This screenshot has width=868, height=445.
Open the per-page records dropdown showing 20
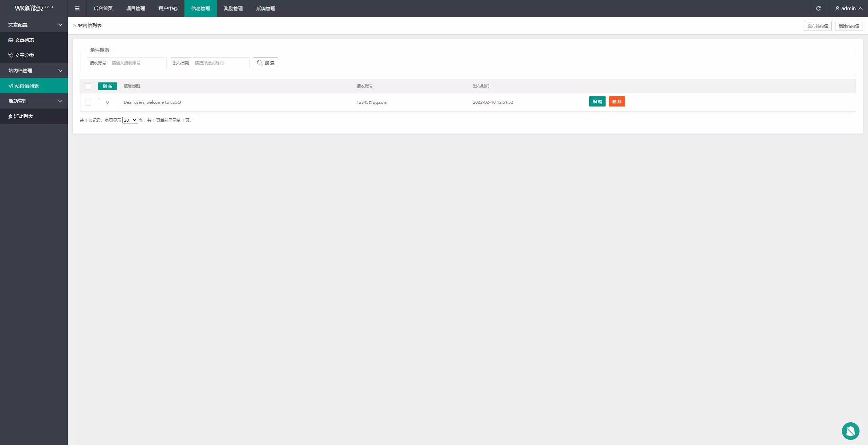(130, 120)
